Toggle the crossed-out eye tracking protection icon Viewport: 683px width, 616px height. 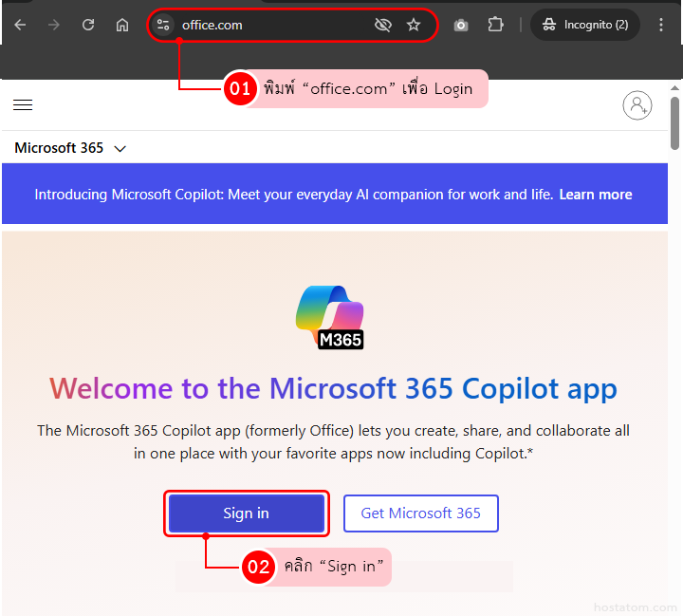[383, 26]
